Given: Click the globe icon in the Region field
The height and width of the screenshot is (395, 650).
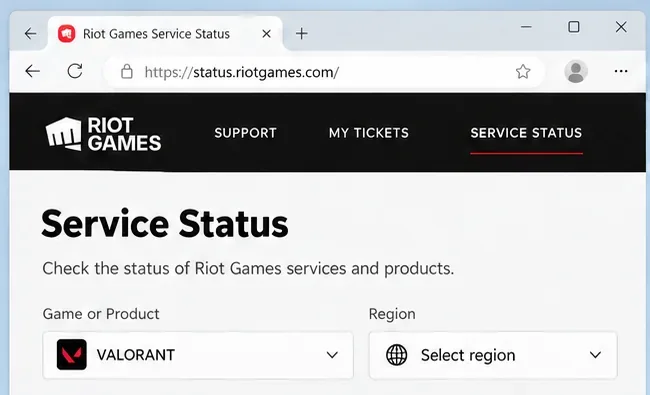Looking at the screenshot, I should point(397,355).
